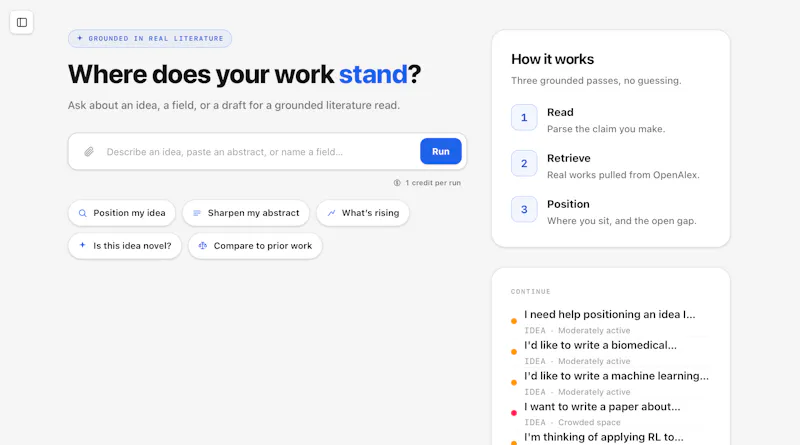Click 'Three grounded passes, no guessing.' text
This screenshot has height=445, width=800.
click(596, 81)
